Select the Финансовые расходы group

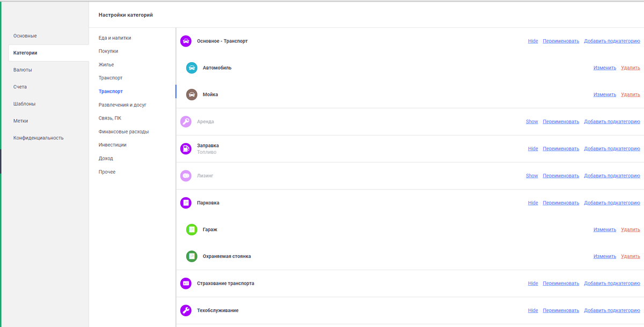(123, 131)
